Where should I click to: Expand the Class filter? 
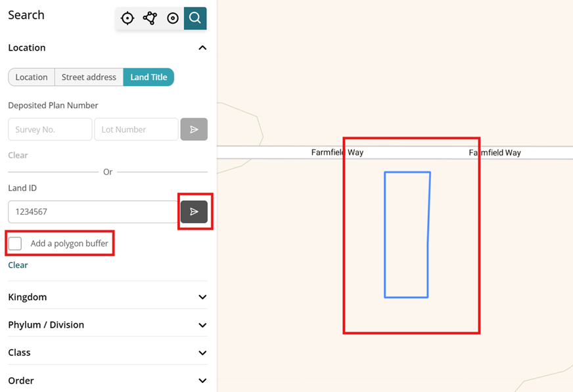(202, 353)
